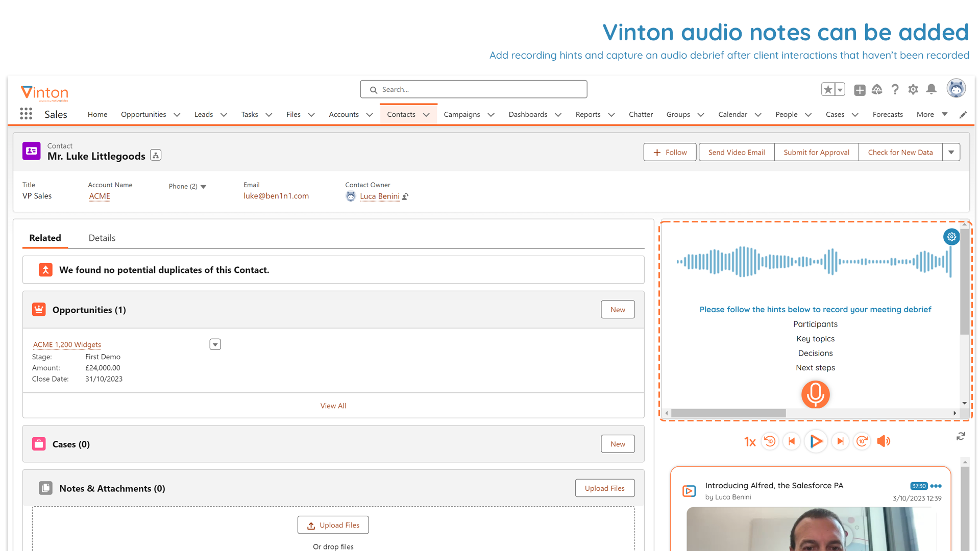Click the skip forward playback control
The image size is (980, 551).
tap(839, 441)
